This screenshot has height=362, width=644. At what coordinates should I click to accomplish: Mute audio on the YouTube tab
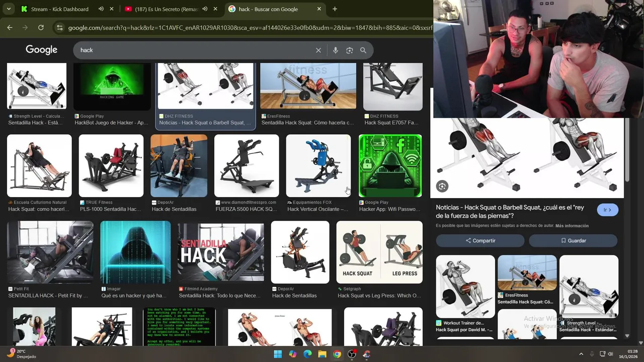205,9
